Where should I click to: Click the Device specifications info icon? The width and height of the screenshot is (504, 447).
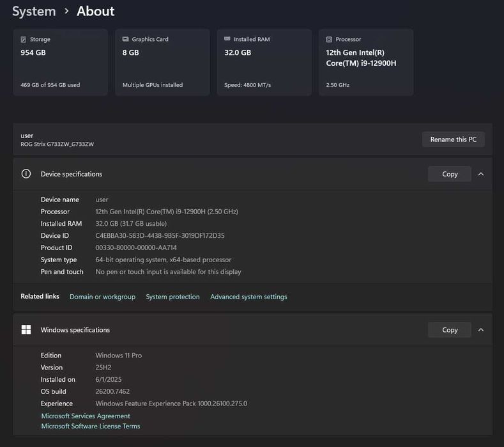click(26, 174)
